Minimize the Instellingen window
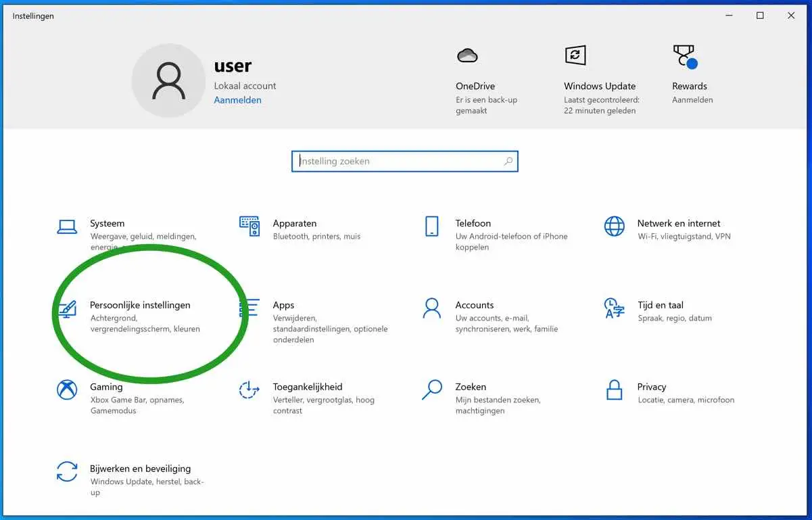Screen dimensions: 812x520 tap(729, 16)
